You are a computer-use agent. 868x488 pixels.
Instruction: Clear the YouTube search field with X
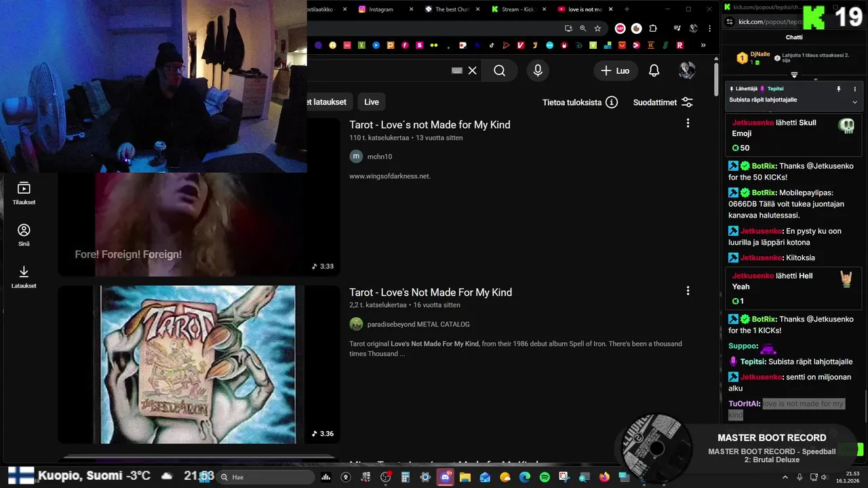[473, 70]
